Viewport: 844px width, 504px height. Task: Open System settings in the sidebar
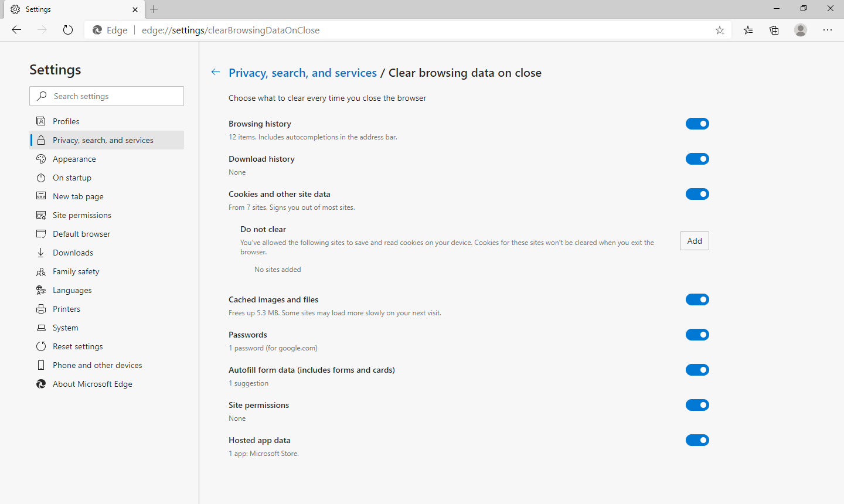coord(107,328)
